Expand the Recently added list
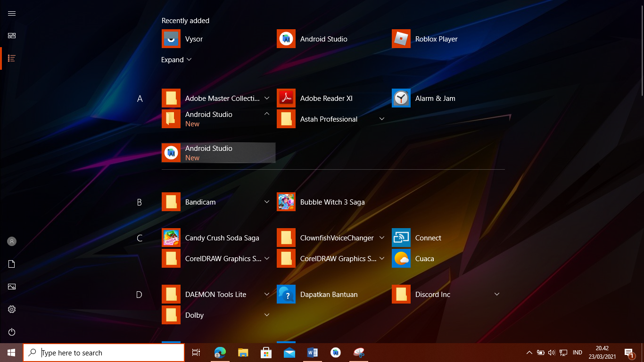644x362 pixels. coord(177,60)
